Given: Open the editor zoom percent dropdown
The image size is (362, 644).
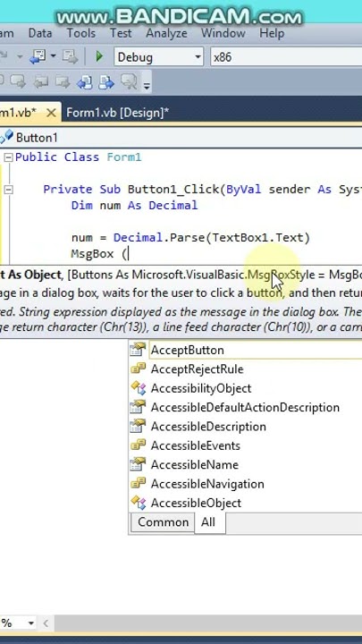Looking at the screenshot, I should pyautogui.click(x=31, y=623).
